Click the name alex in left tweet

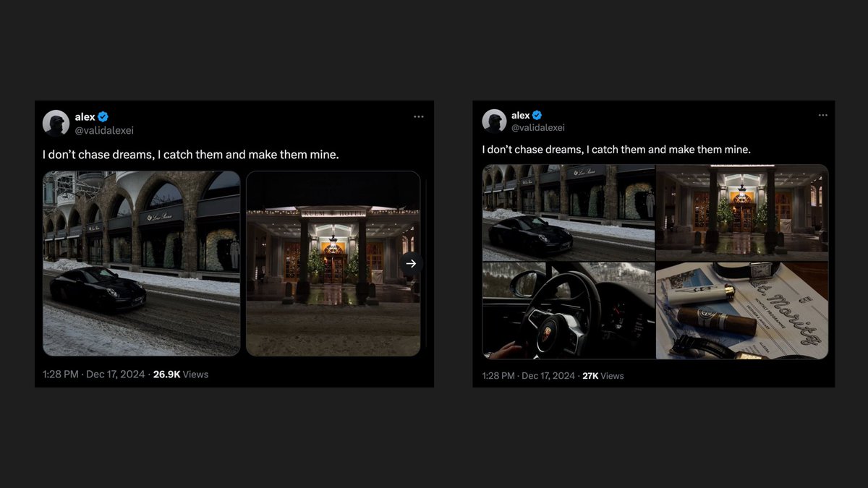pos(85,116)
